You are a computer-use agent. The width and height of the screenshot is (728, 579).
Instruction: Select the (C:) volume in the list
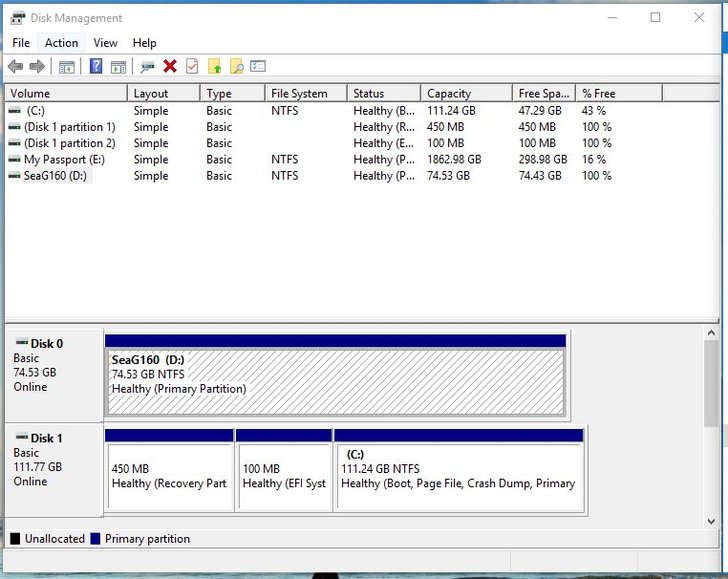35,111
